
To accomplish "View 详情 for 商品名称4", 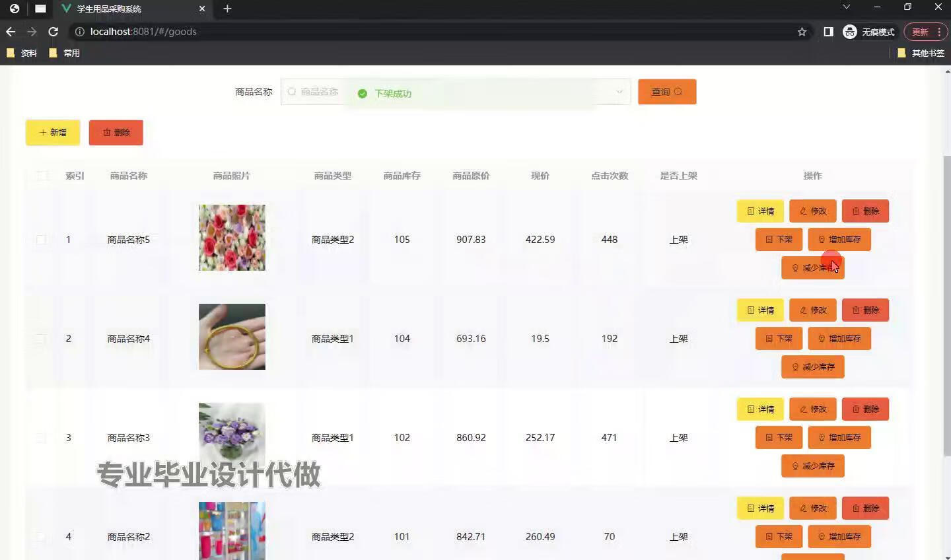I will click(x=760, y=310).
